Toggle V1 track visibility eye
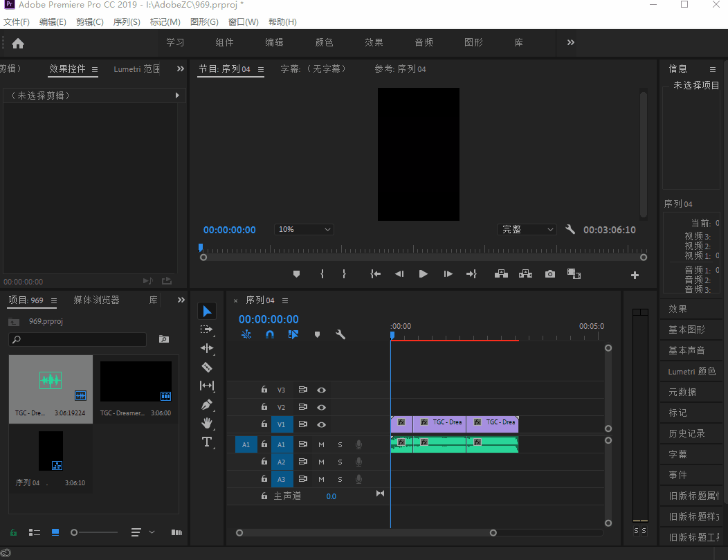Screen dimensions: 728x560 point(321,424)
